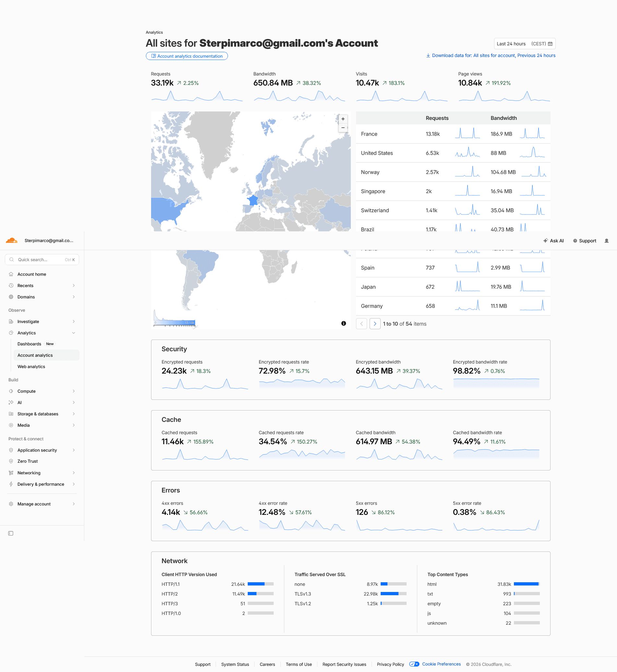Viewport: 617px width, 672px height.
Task: Click the Requests 33.19k sparkline chart
Action: click(x=197, y=96)
